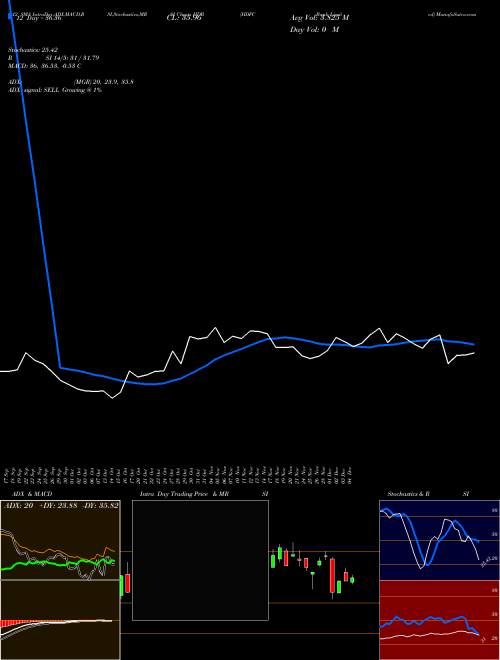The height and width of the screenshot is (660, 500).
Task: Click the MACD histogram panel
Action: coord(60,620)
